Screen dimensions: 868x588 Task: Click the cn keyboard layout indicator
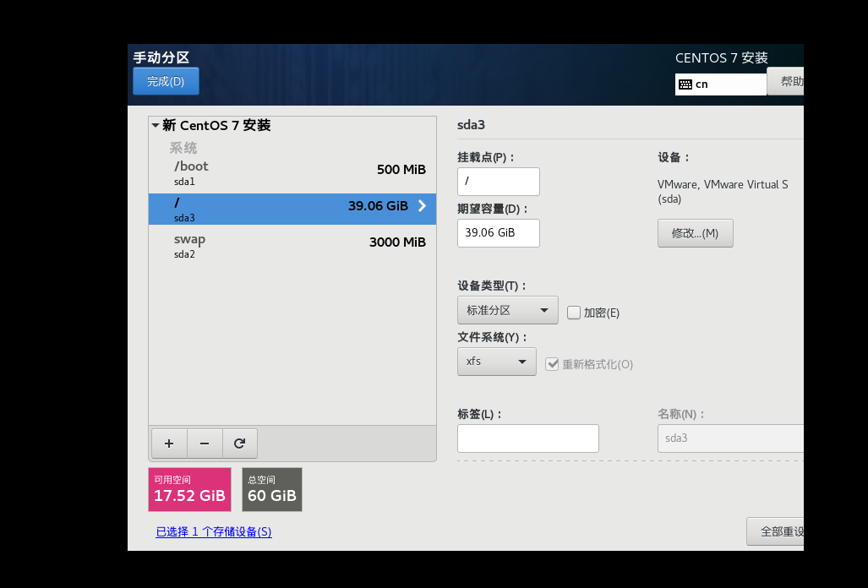click(721, 84)
